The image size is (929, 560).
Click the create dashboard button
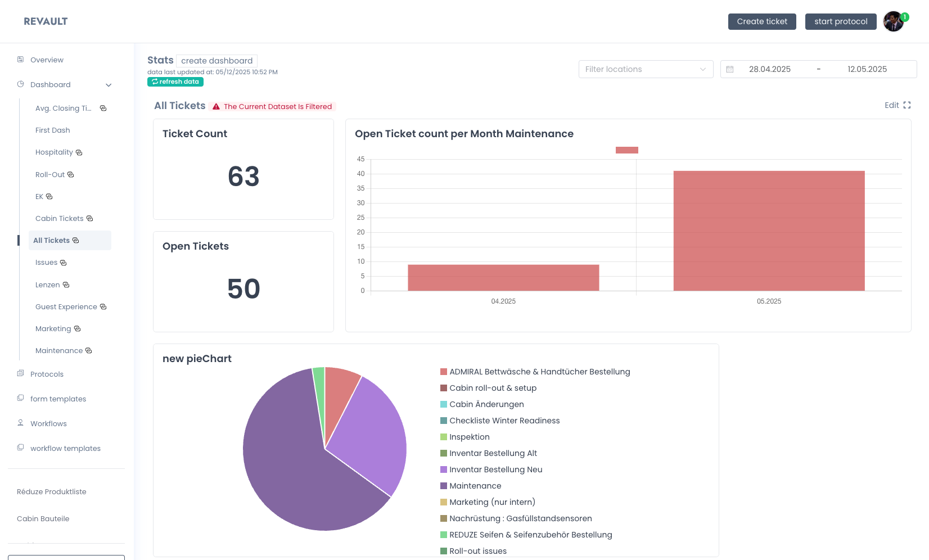(x=217, y=61)
